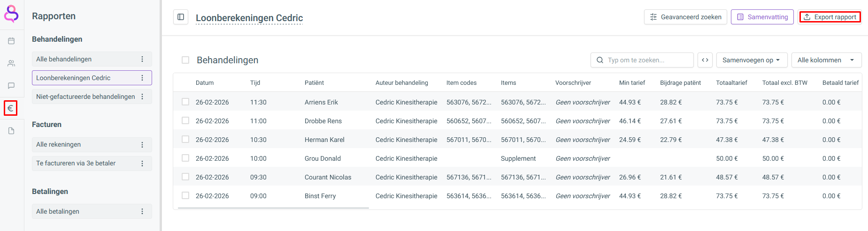The height and width of the screenshot is (231, 868).
Task: Click the euro finance sidebar icon
Action: tap(10, 108)
